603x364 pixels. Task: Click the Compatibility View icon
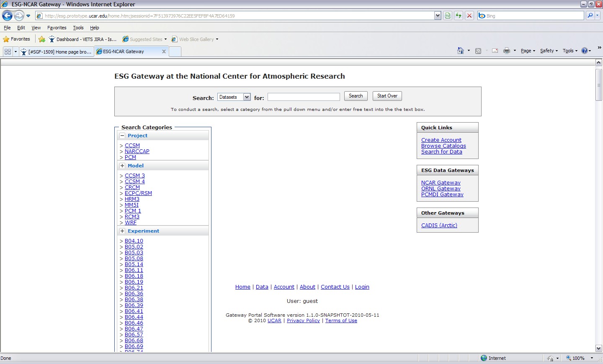(448, 16)
